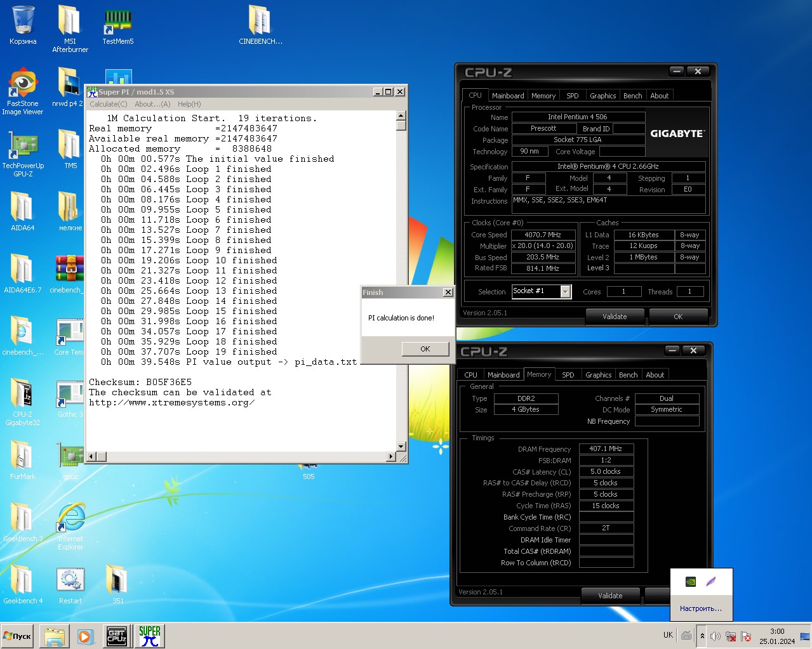Click the Настроить… link in tray popup
812x649 pixels.
tap(701, 608)
